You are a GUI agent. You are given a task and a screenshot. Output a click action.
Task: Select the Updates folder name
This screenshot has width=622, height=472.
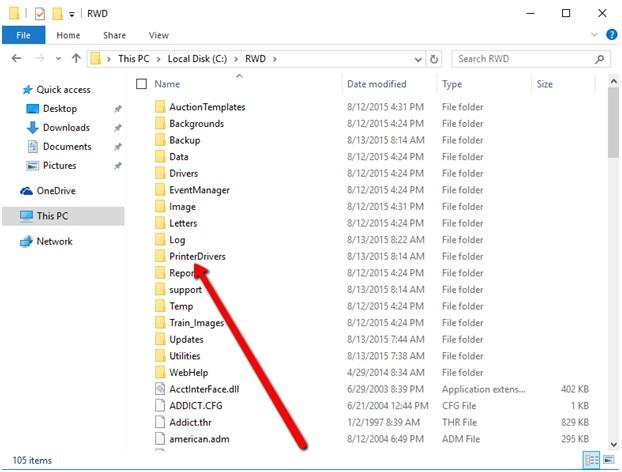(186, 340)
